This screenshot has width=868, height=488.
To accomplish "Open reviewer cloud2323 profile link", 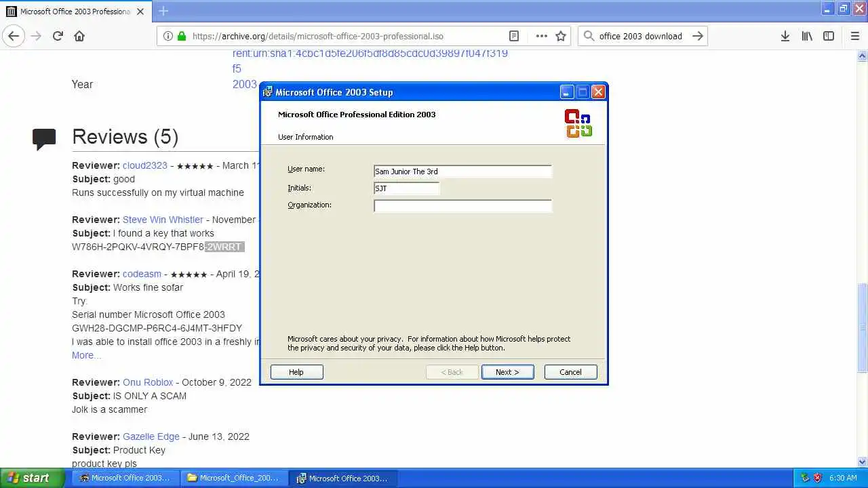I will tap(144, 165).
